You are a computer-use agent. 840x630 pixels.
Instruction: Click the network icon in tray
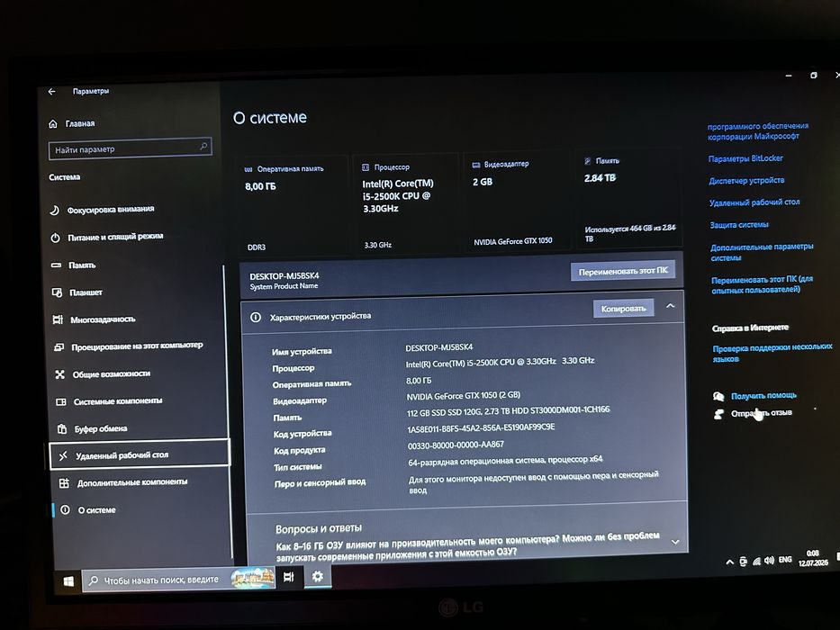756,561
